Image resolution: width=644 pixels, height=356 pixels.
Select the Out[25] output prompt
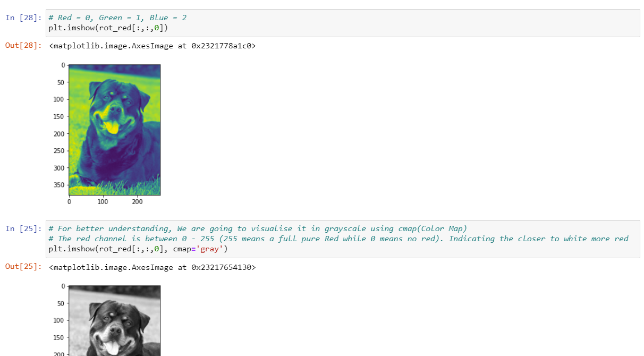click(x=23, y=267)
